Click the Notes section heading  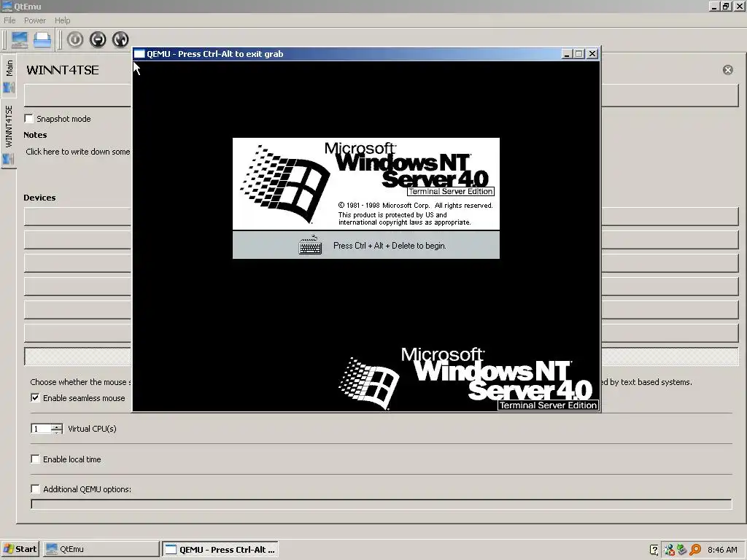coord(35,135)
